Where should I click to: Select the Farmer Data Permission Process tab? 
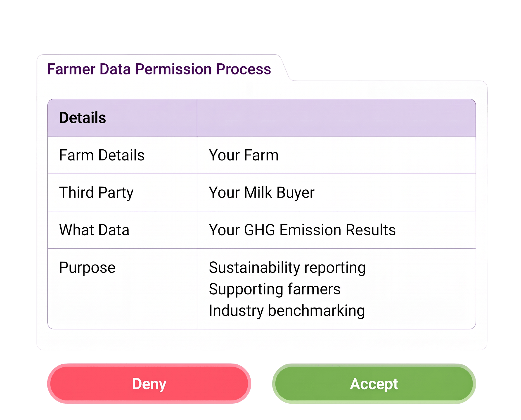(x=159, y=69)
